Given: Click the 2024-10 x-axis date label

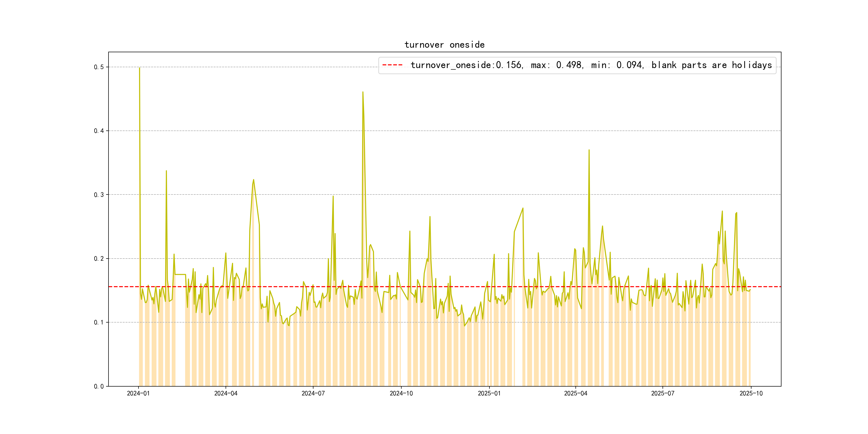Looking at the screenshot, I should point(401,393).
